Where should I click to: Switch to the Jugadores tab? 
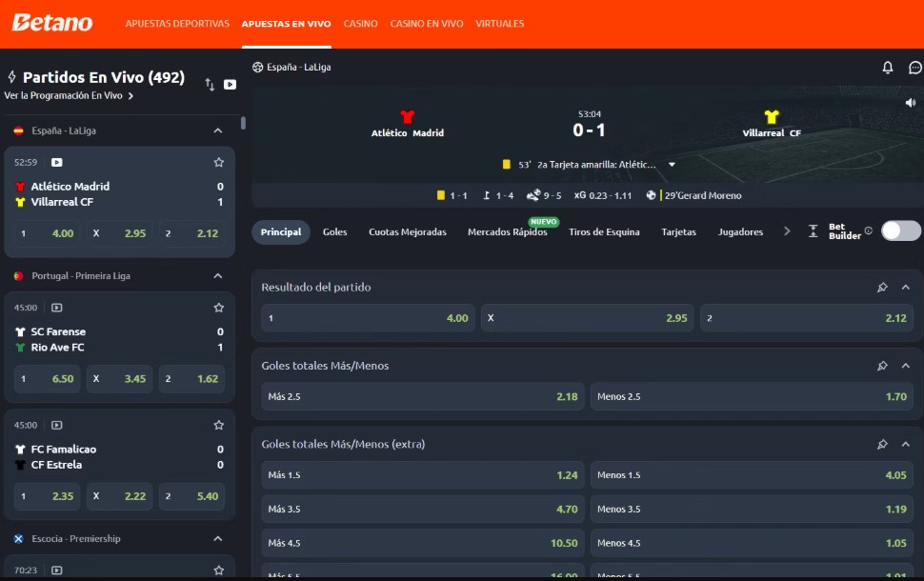[740, 232]
